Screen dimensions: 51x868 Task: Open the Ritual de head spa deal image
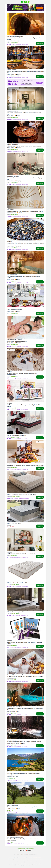[25, 24]
